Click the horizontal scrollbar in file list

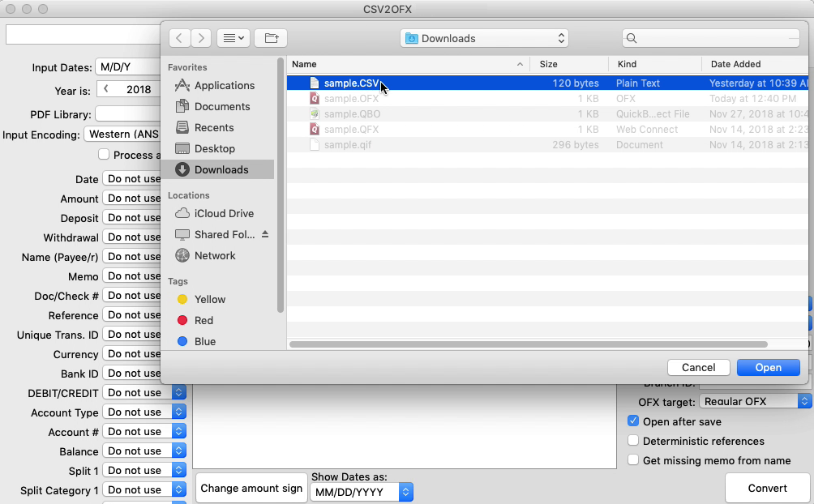pyautogui.click(x=529, y=344)
